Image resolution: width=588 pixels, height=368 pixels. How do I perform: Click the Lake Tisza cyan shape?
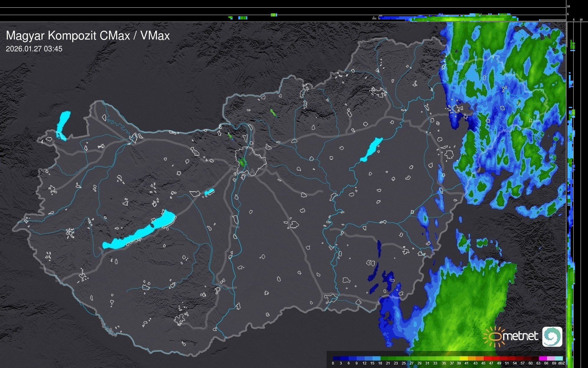(x=371, y=149)
